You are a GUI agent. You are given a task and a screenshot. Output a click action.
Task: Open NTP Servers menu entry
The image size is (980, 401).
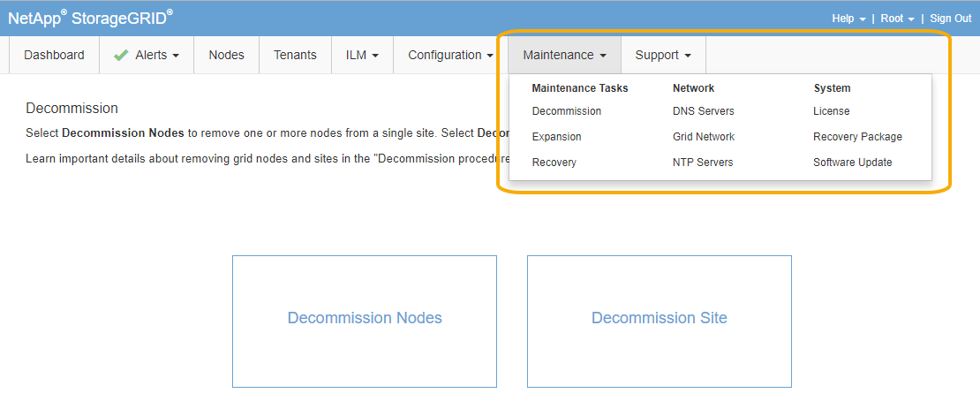(703, 163)
